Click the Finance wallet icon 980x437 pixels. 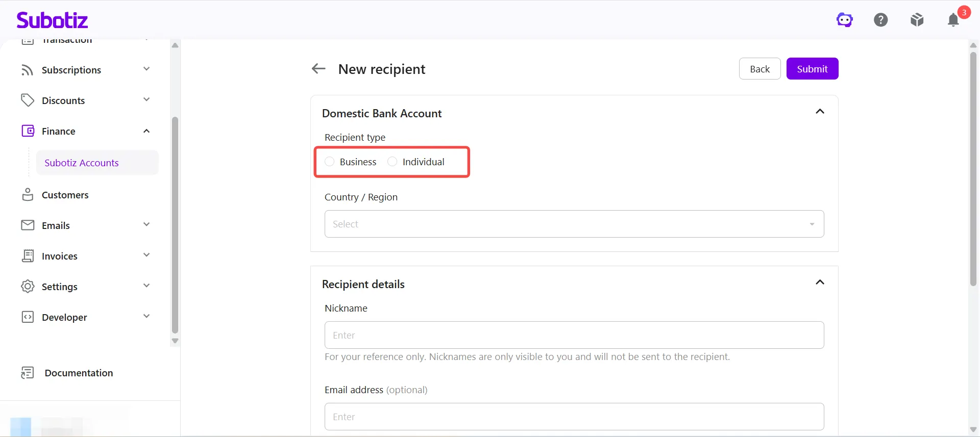tap(28, 131)
